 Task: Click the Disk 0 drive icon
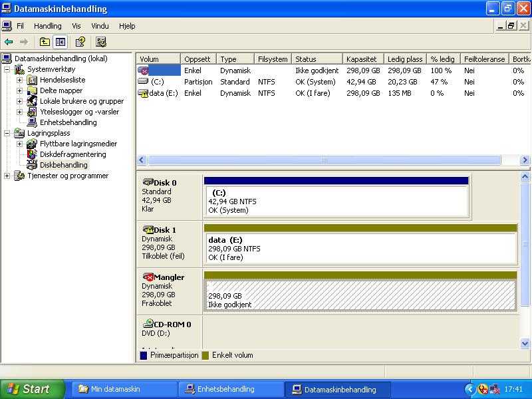point(148,182)
